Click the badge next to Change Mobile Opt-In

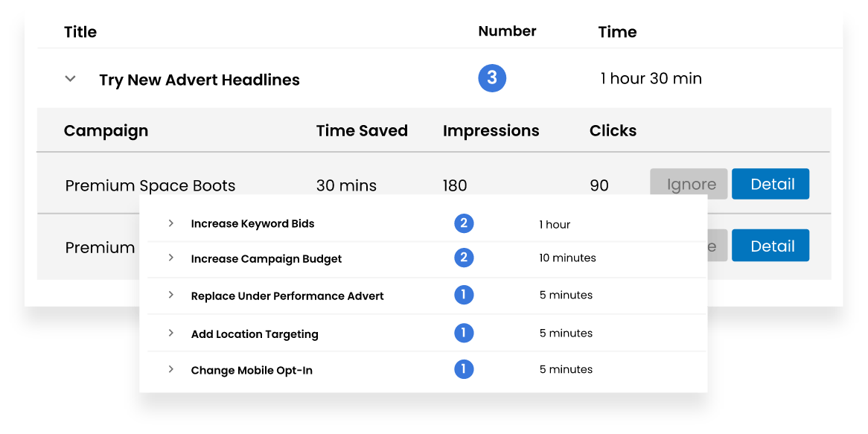463,369
